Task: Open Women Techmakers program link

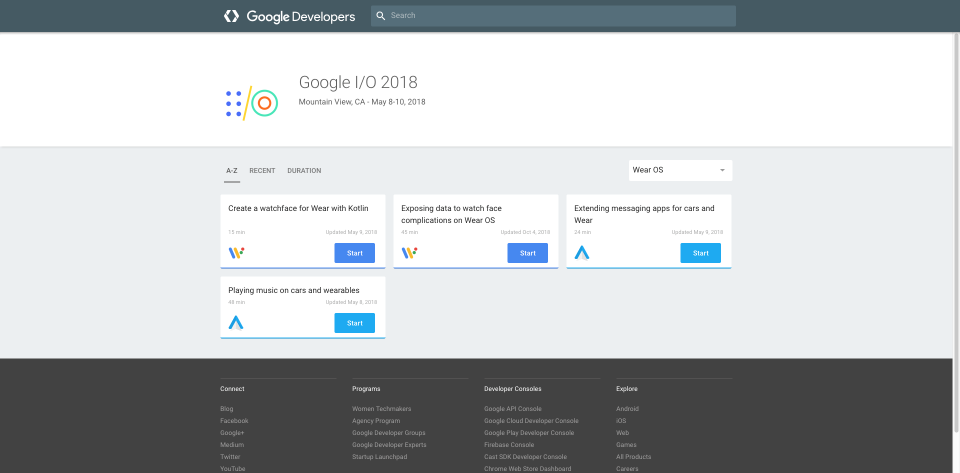Action: point(381,409)
